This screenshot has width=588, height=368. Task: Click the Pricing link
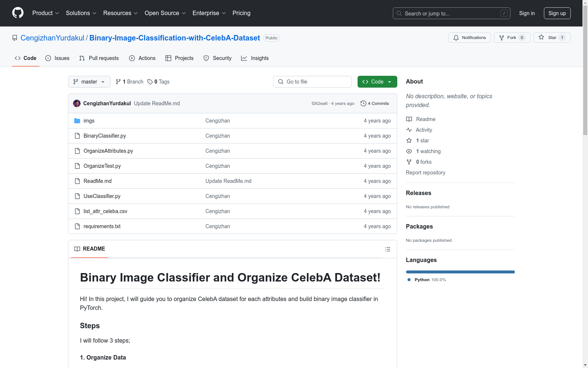(x=241, y=13)
